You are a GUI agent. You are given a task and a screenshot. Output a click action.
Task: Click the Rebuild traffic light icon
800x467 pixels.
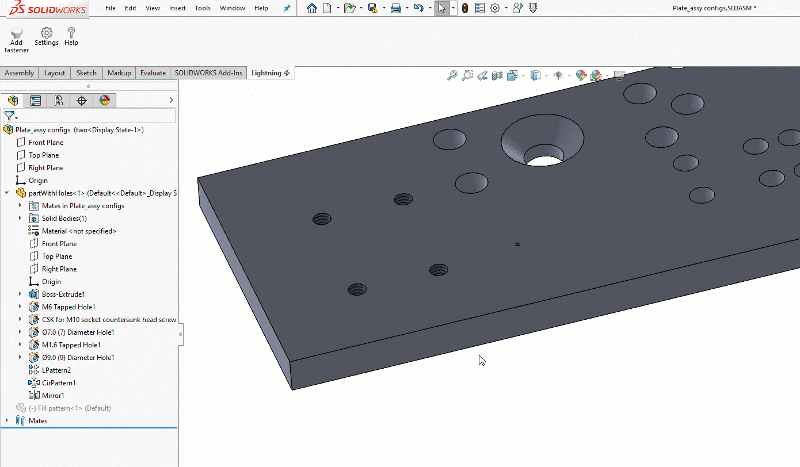pos(464,8)
